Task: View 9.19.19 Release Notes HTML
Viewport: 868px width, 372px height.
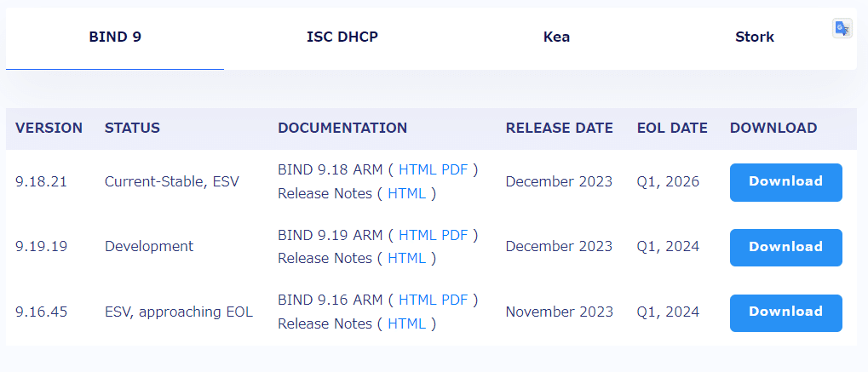Action: 407,259
